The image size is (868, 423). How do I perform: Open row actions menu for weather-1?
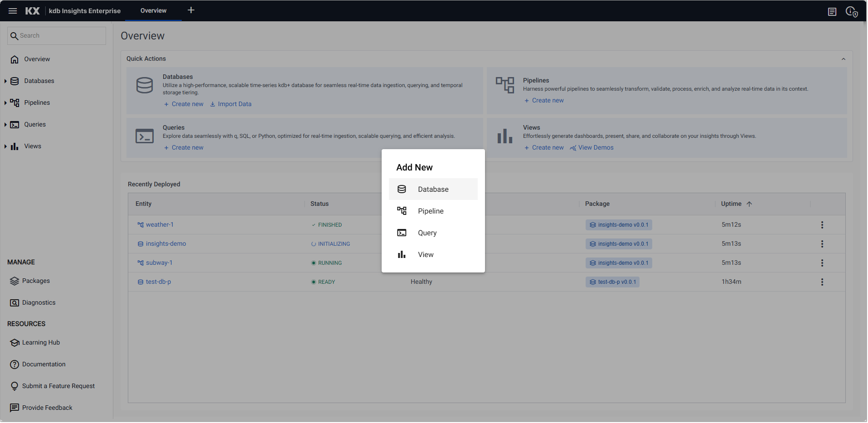coord(822,225)
